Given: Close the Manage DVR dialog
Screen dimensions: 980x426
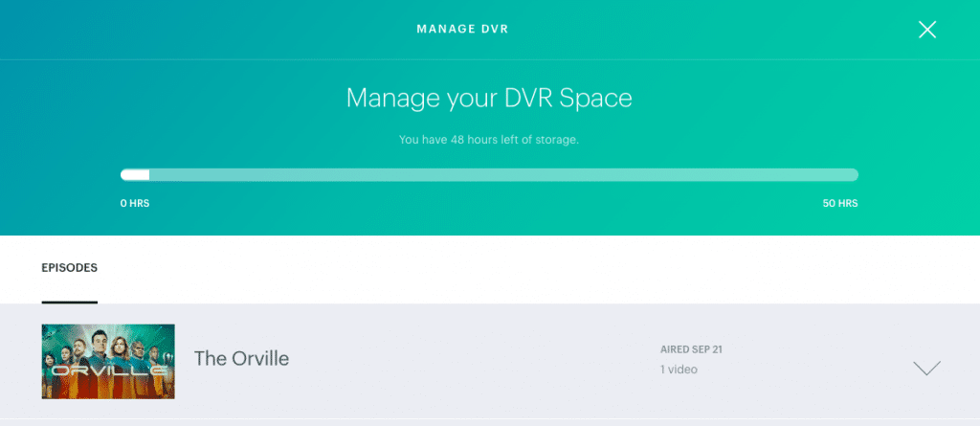Looking at the screenshot, I should 926,30.
